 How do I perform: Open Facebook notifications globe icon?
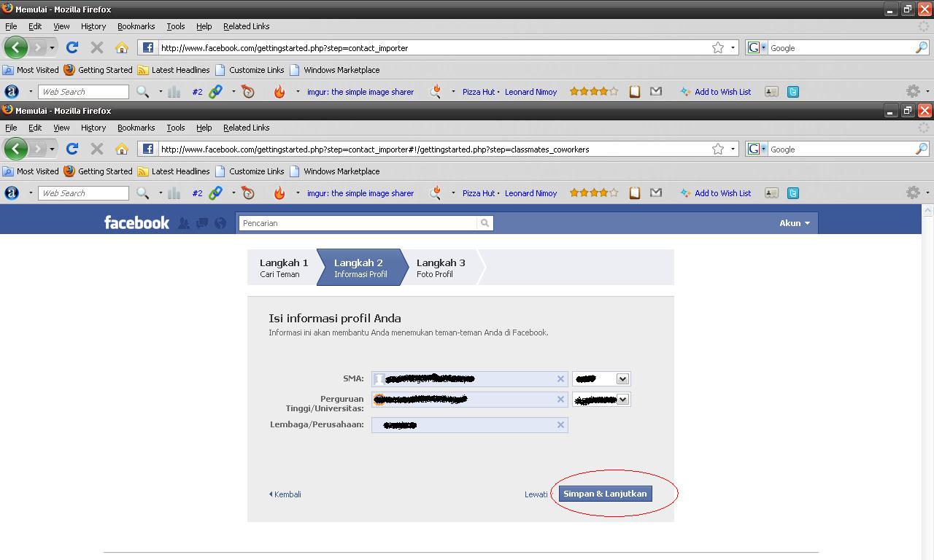coord(220,223)
